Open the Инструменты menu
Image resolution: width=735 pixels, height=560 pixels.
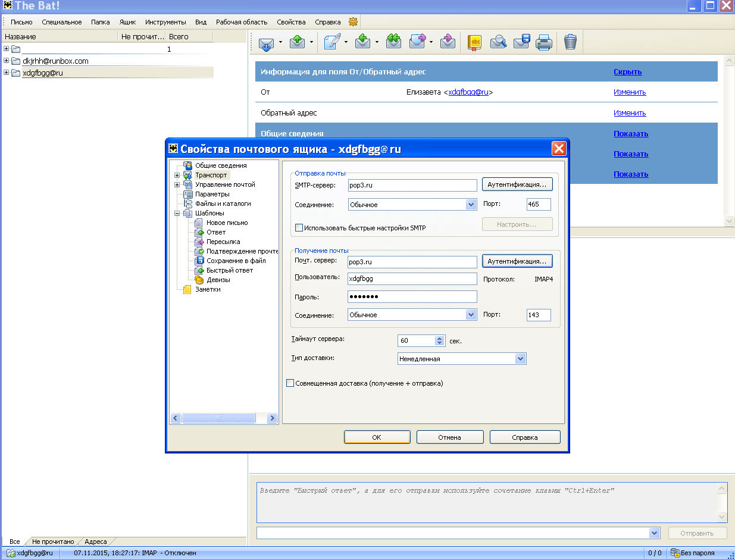tap(165, 22)
